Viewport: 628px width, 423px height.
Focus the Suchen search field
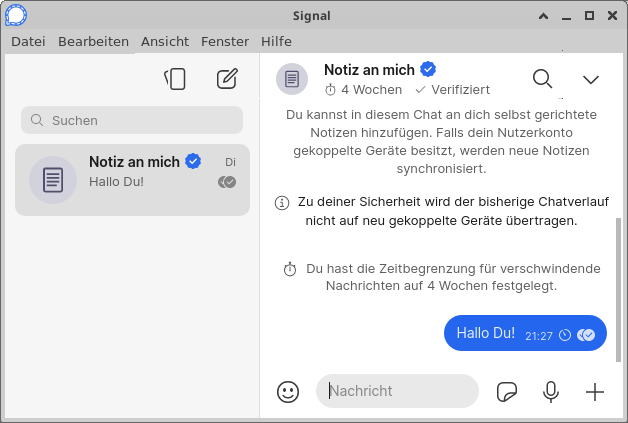[132, 120]
